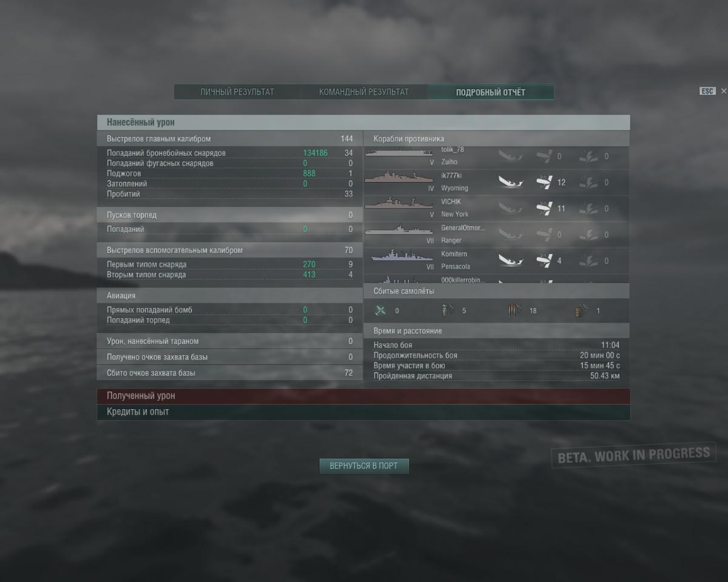Click the Zuiho carrier silhouette
The image size is (728, 582).
(399, 153)
